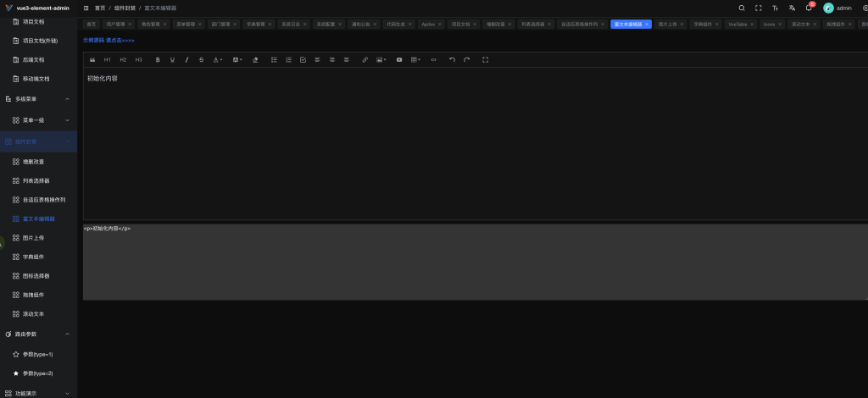868x398 pixels.
Task: Align text to the left
Action: click(x=317, y=59)
